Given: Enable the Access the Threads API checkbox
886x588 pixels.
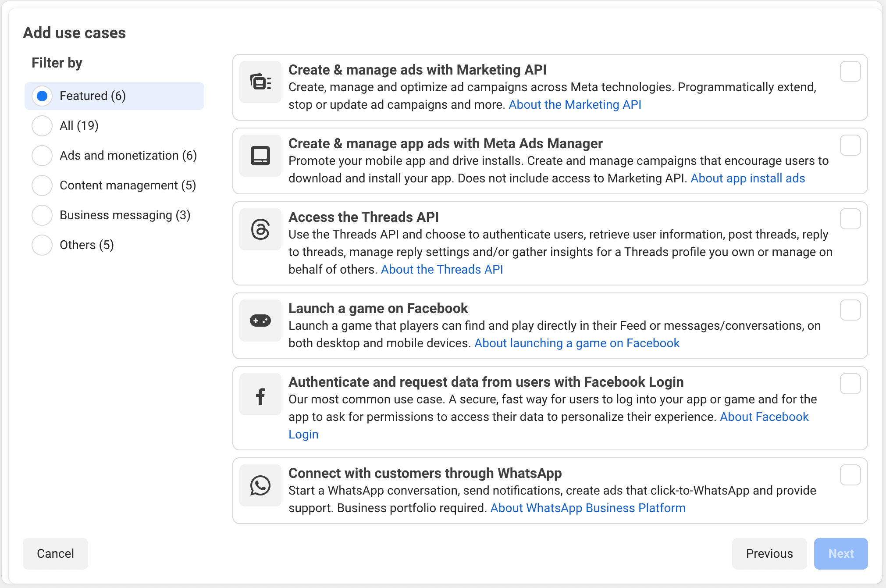Looking at the screenshot, I should pyautogui.click(x=850, y=219).
